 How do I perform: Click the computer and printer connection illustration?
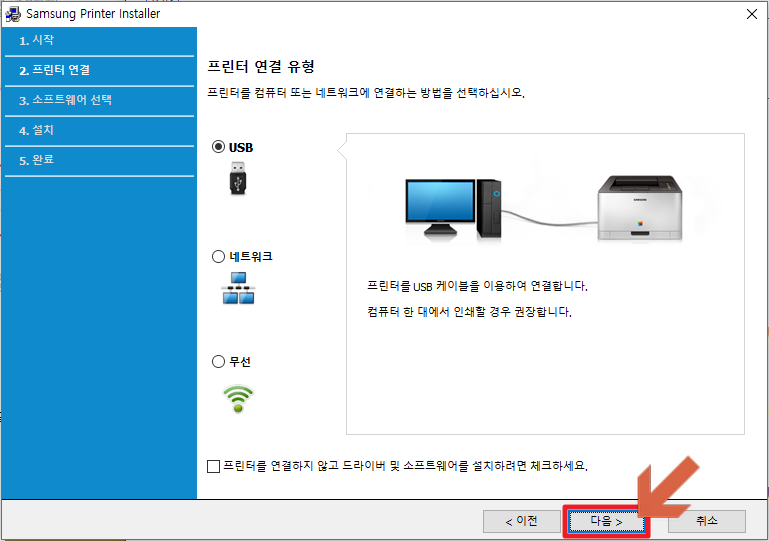click(x=543, y=207)
